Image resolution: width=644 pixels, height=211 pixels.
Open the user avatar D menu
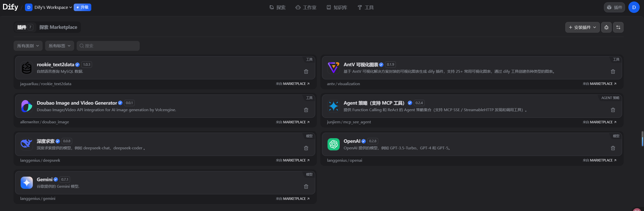click(634, 7)
